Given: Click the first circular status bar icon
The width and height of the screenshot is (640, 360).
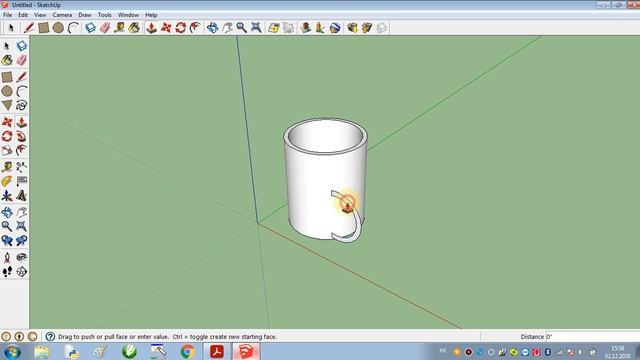Looking at the screenshot, I should point(6,337).
